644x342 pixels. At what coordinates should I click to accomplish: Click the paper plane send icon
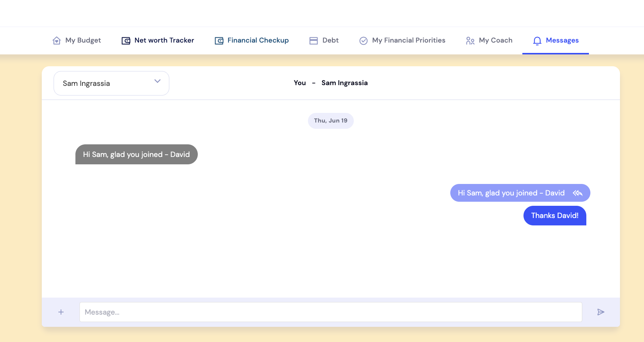601,312
